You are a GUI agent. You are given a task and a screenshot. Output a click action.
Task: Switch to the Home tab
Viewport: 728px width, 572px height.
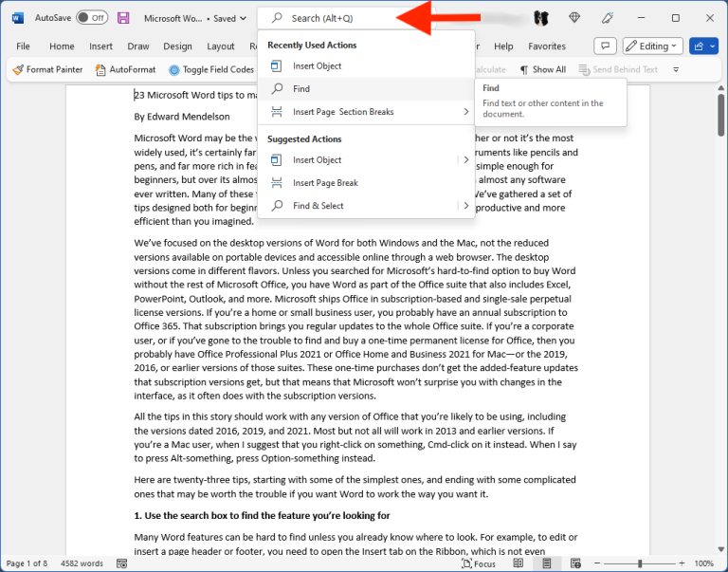point(62,46)
